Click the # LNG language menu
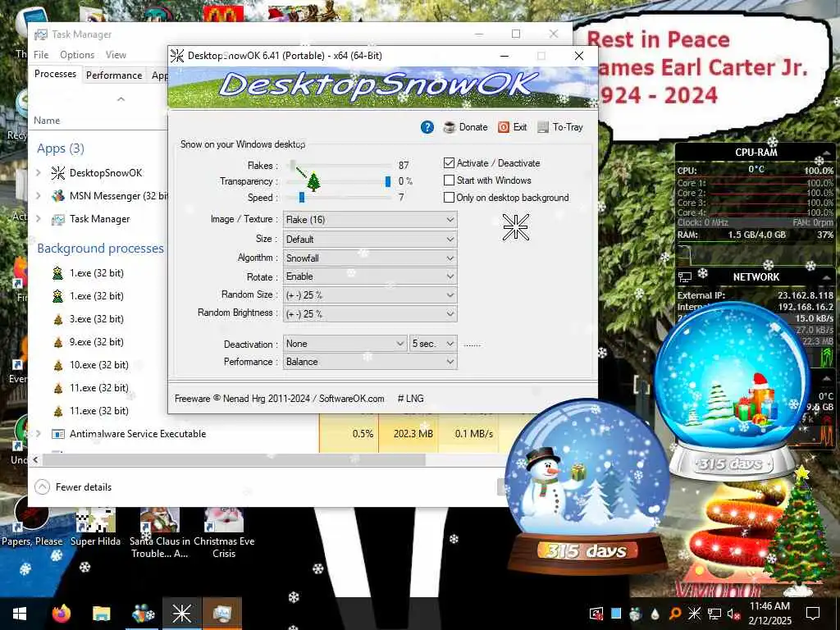The width and height of the screenshot is (840, 630). coord(411,399)
